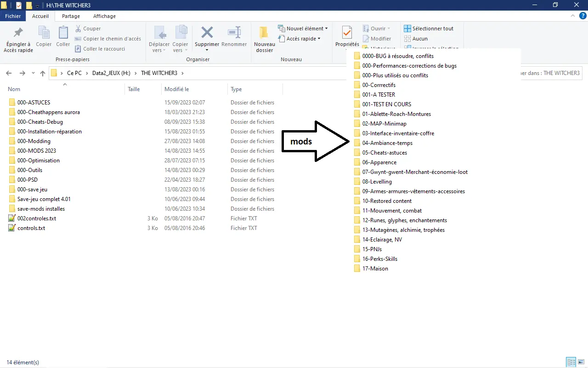Switch to the Affichage tab
Screen dimensions: 588x368
[x=104, y=16]
